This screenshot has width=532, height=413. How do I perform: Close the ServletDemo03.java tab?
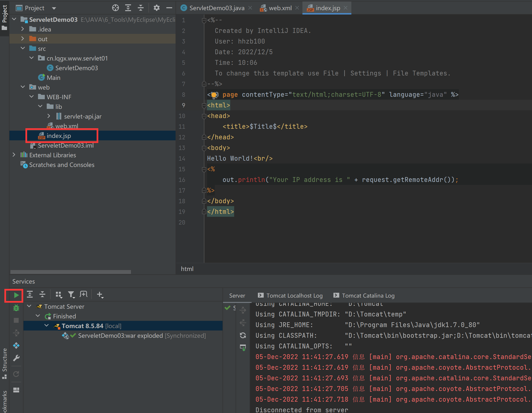(250, 8)
